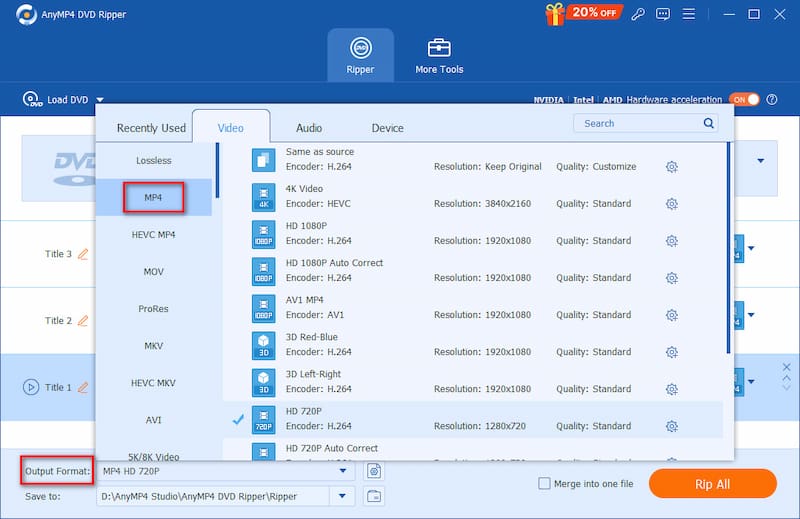The image size is (800, 519).
Task: Select the 5K/8K Video category
Action: pos(154,456)
